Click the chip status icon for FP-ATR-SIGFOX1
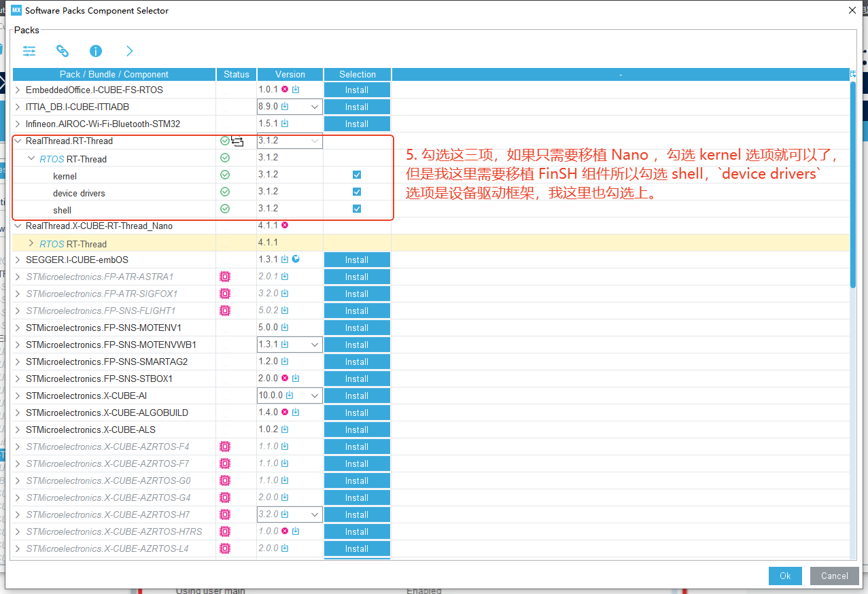Viewport: 868px width, 594px height. [225, 294]
